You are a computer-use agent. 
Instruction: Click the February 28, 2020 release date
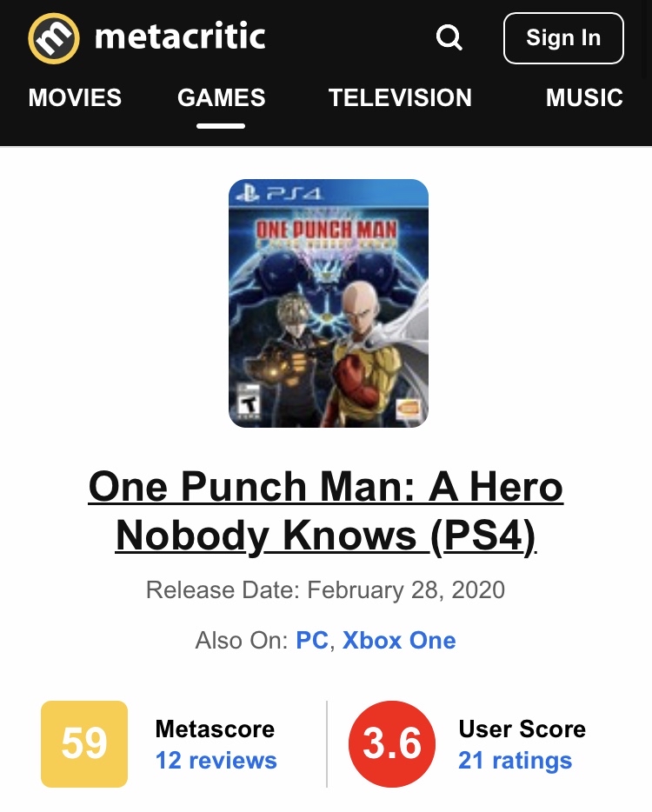[406, 589]
